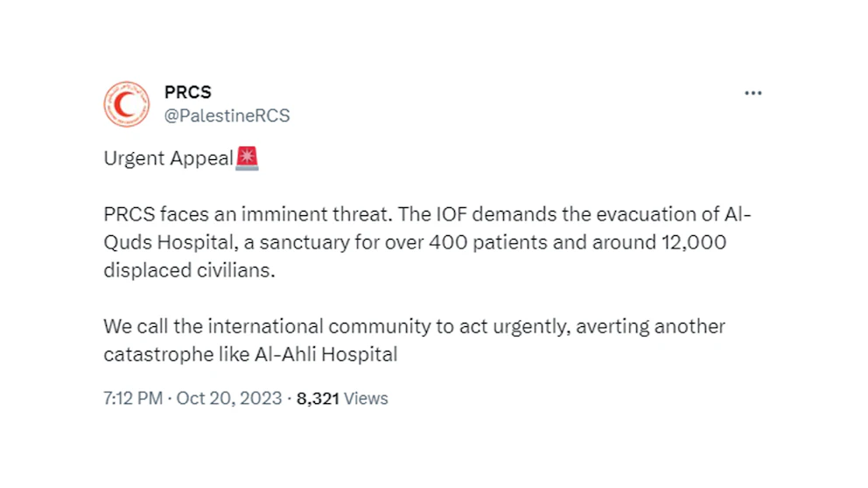Click the red siren emoji
Image resolution: width=868 pixels, height=488 pixels.
tap(248, 158)
